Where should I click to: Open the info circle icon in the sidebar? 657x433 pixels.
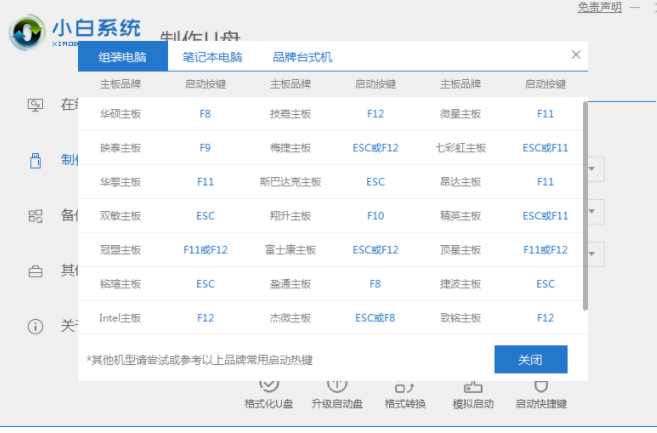tap(36, 326)
